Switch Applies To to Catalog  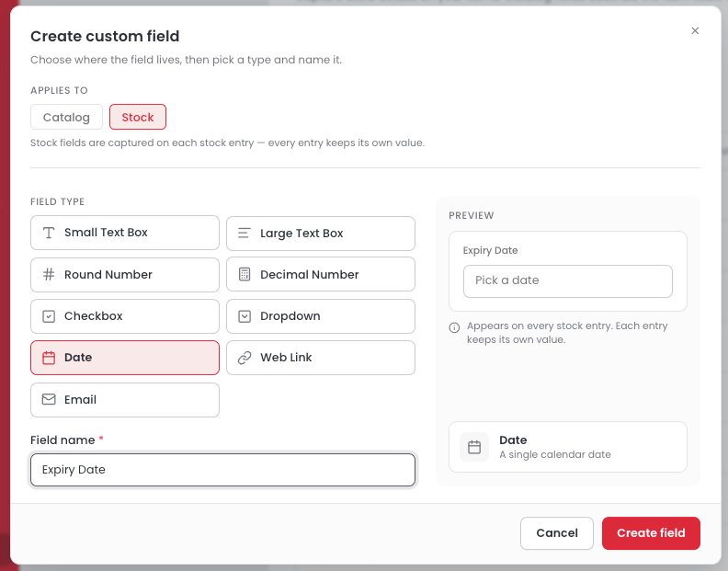tap(66, 117)
